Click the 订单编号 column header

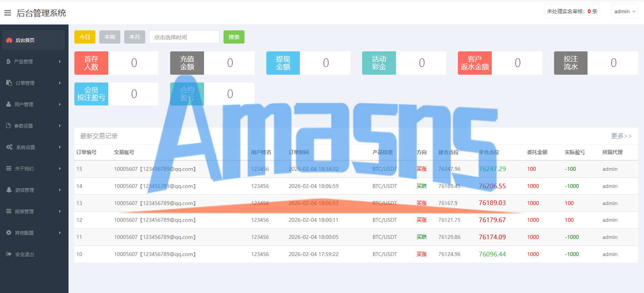point(86,152)
